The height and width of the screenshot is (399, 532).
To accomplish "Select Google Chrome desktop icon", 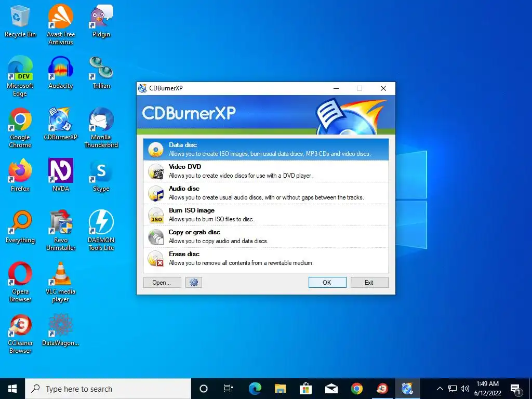I will click(20, 128).
